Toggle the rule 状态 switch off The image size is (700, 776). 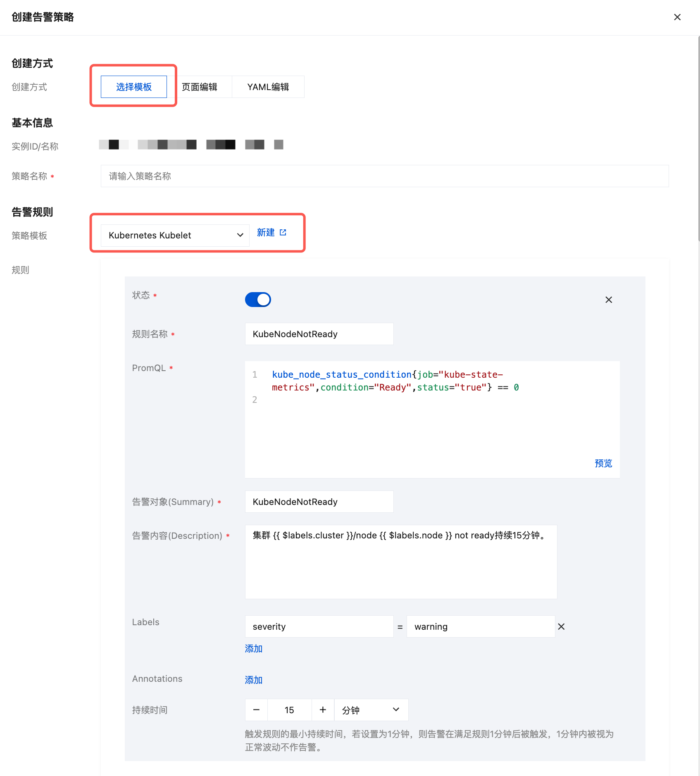click(x=258, y=300)
